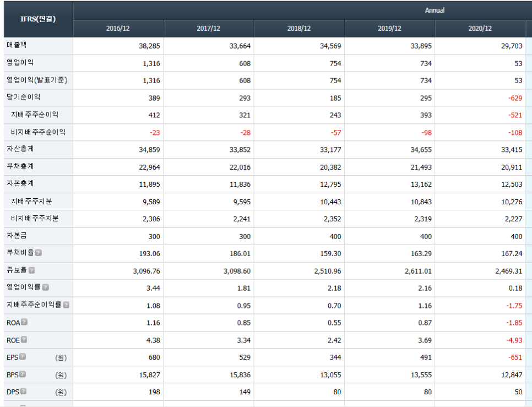
Task: Click the help icon next to 유보율
Action: (31, 270)
